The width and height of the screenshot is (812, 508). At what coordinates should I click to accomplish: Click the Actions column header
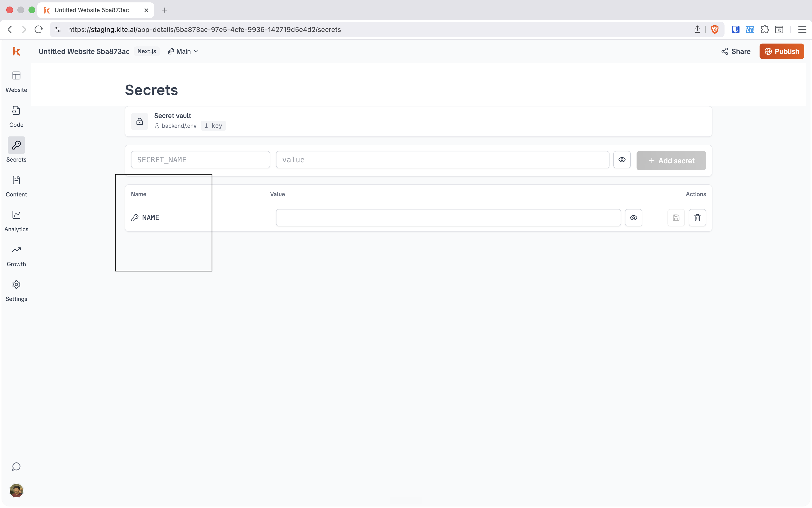point(696,194)
